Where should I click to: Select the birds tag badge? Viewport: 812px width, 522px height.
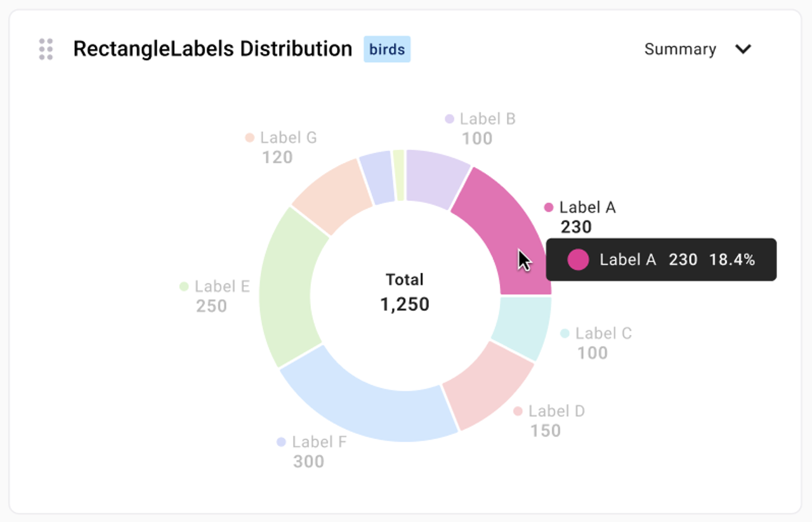point(387,49)
